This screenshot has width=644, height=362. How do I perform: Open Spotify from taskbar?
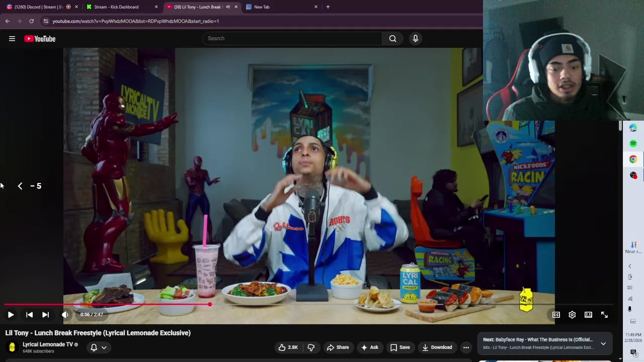click(x=633, y=144)
